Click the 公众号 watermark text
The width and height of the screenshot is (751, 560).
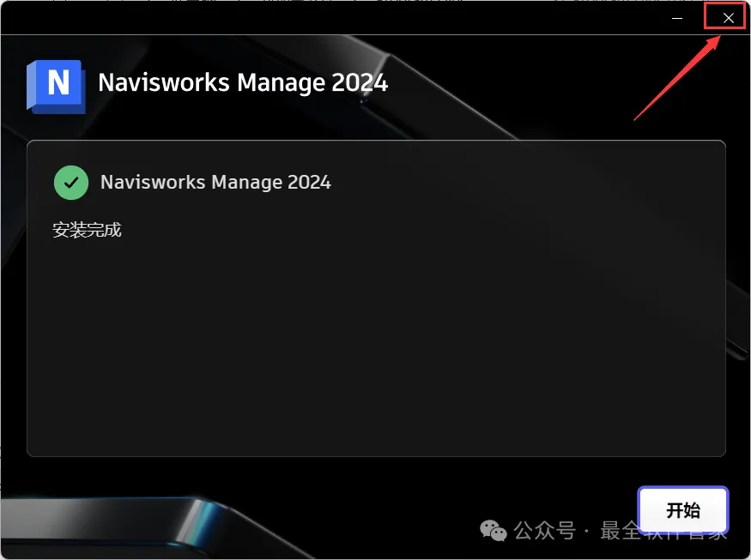click(x=544, y=530)
